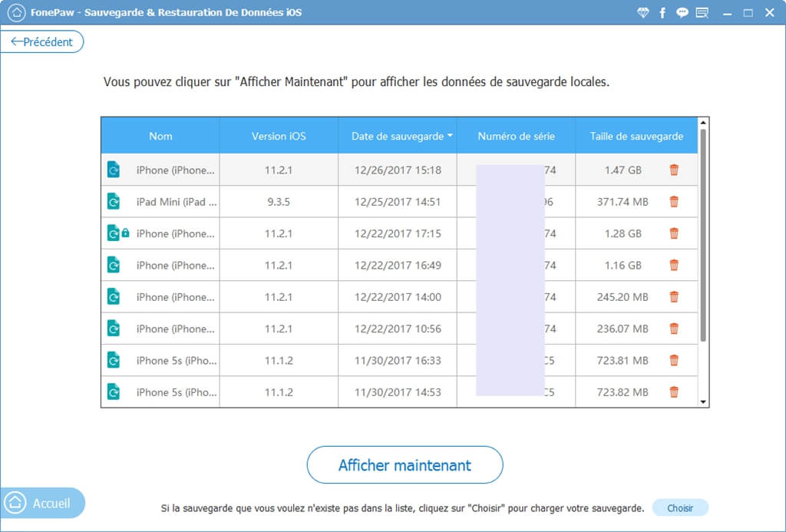Viewport: 786px width, 532px height.
Task: Select the size cell 1.16 GB
Action: (x=623, y=265)
